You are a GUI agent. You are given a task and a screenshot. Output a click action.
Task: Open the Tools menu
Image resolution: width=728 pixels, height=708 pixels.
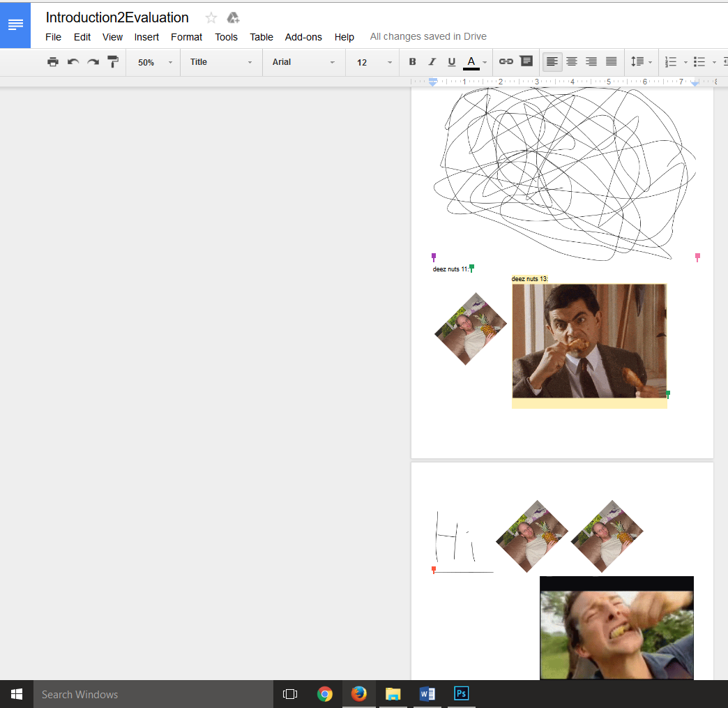point(226,37)
